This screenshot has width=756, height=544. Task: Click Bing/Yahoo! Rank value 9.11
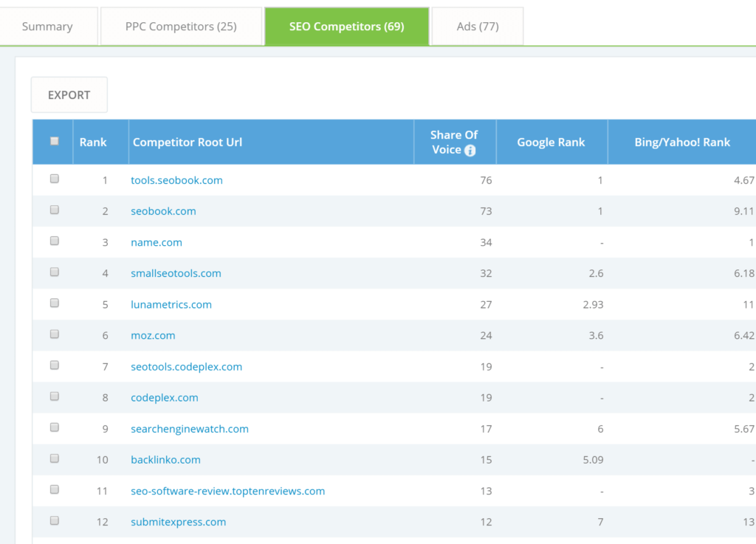tap(744, 211)
